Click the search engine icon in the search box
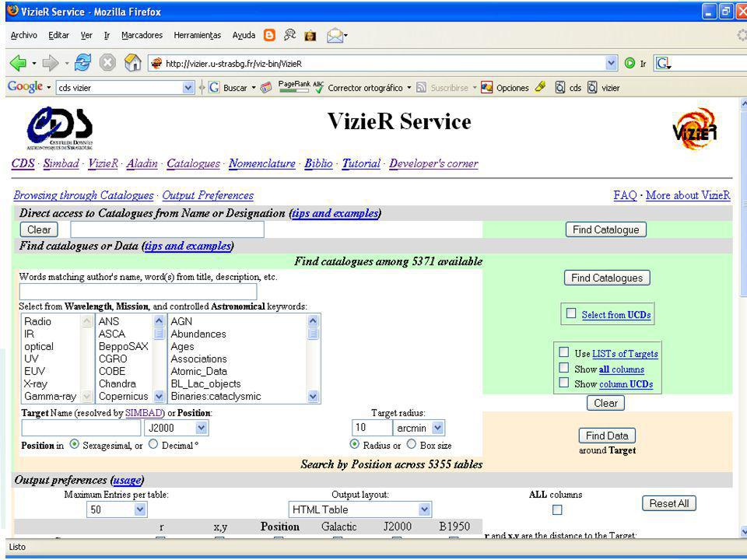Image resolution: width=747 pixels, height=560 pixels. point(663,63)
